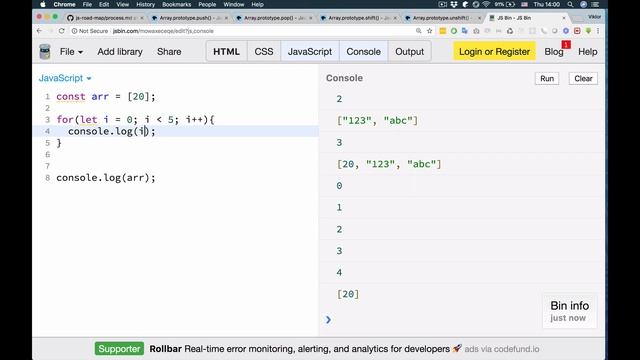640x360 pixels.
Task: Open the People menu
Action: (x=207, y=4)
